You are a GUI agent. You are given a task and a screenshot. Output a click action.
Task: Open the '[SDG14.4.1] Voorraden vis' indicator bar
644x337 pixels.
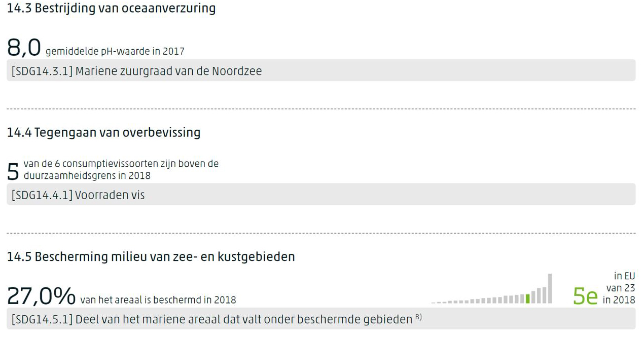(x=320, y=195)
